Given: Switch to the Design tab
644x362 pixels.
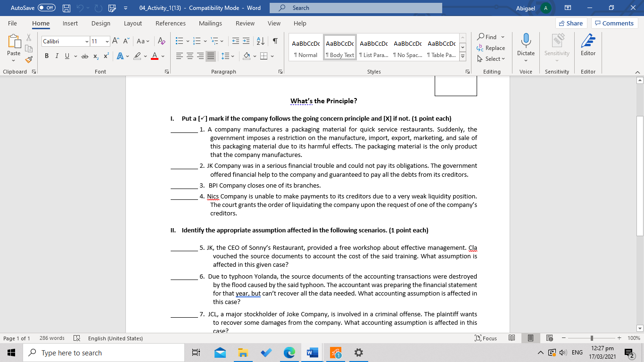Looking at the screenshot, I should coord(101,23).
